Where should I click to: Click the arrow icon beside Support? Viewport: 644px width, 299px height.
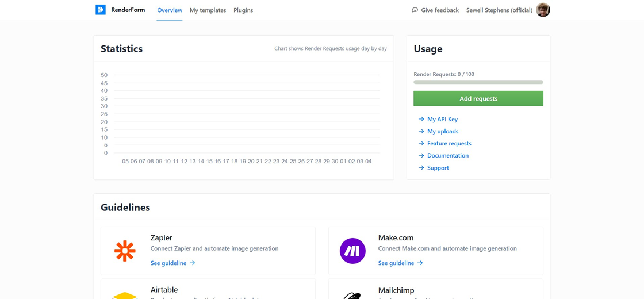(x=421, y=168)
